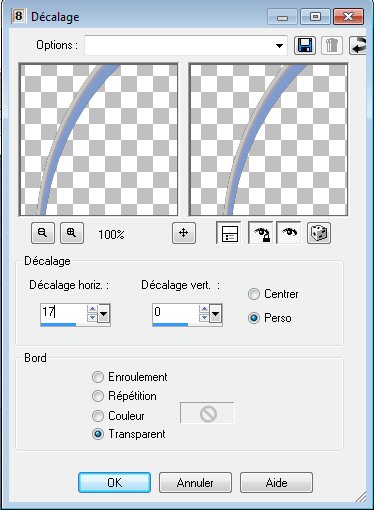Zoom out the preview with the minus magnifier
This screenshot has height=510, width=374.
(x=43, y=233)
